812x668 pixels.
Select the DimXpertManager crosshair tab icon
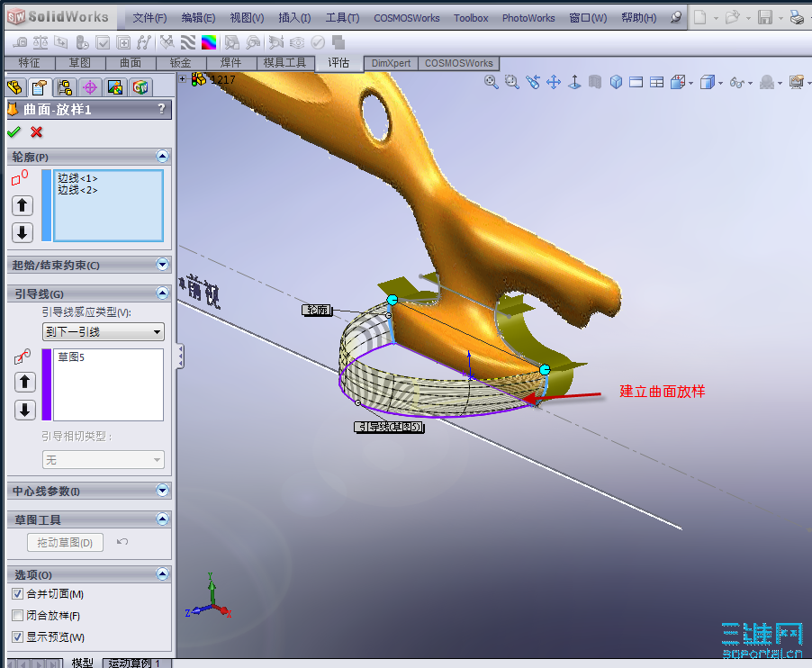tap(90, 87)
